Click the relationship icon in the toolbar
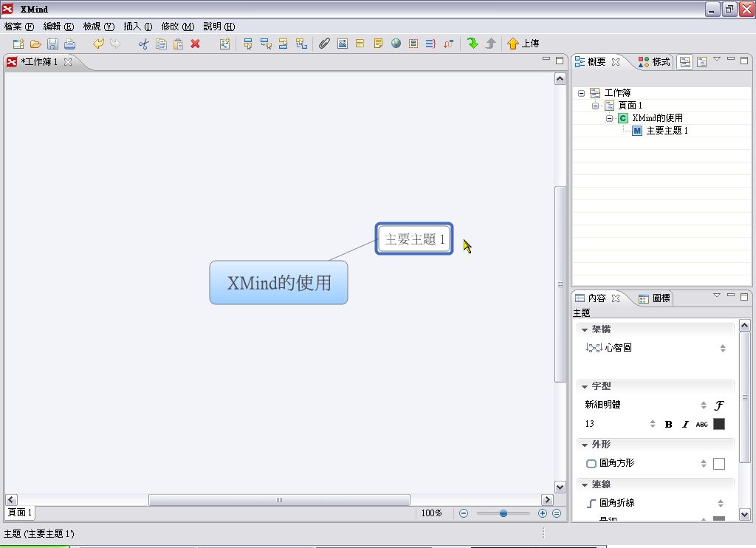This screenshot has height=548, width=756. pos(448,44)
